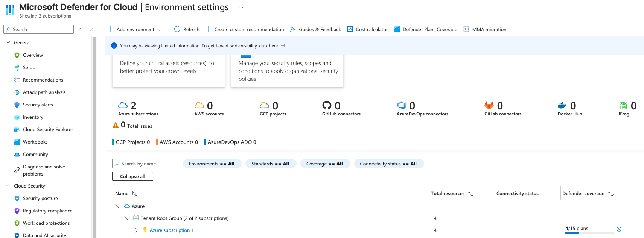
Task: Open Data and AI security icon
Action: (x=17, y=235)
